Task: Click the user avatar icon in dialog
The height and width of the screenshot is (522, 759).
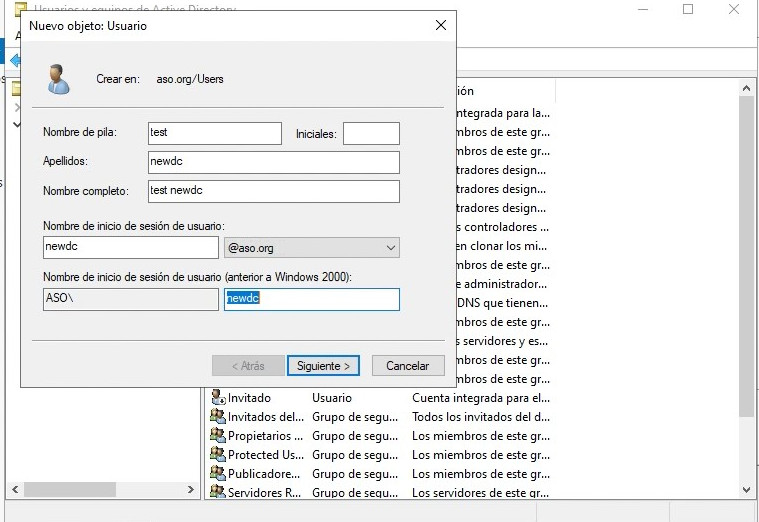Action: [58, 79]
